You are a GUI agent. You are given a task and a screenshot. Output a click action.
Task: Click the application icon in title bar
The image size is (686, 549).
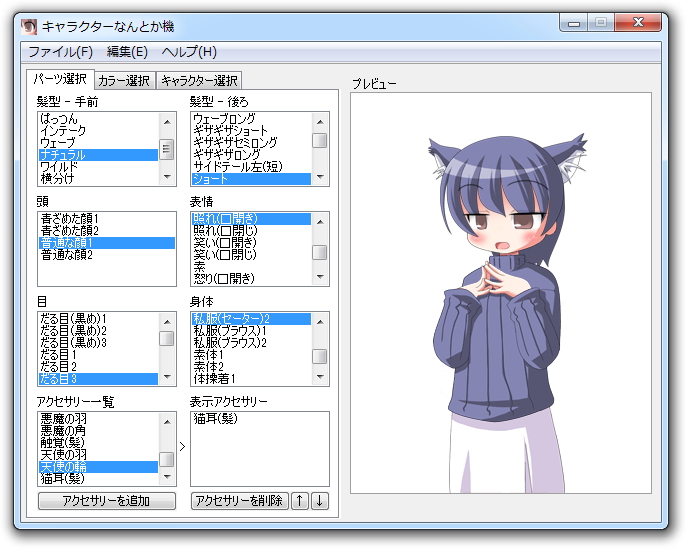[29, 27]
